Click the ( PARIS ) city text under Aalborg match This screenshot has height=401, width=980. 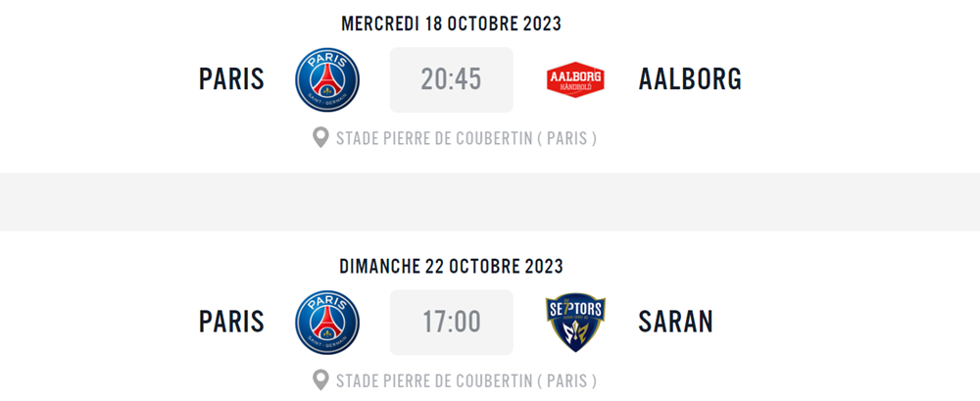pyautogui.click(x=566, y=138)
